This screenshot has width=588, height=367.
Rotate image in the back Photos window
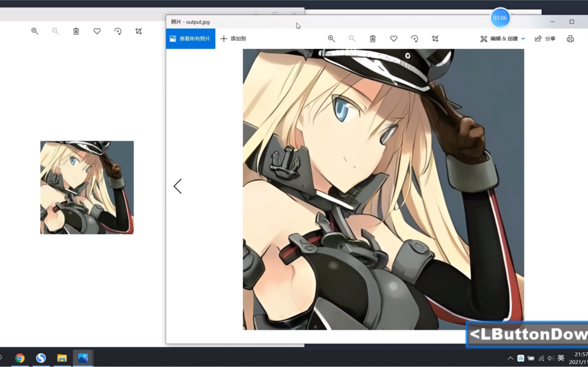pyautogui.click(x=118, y=31)
